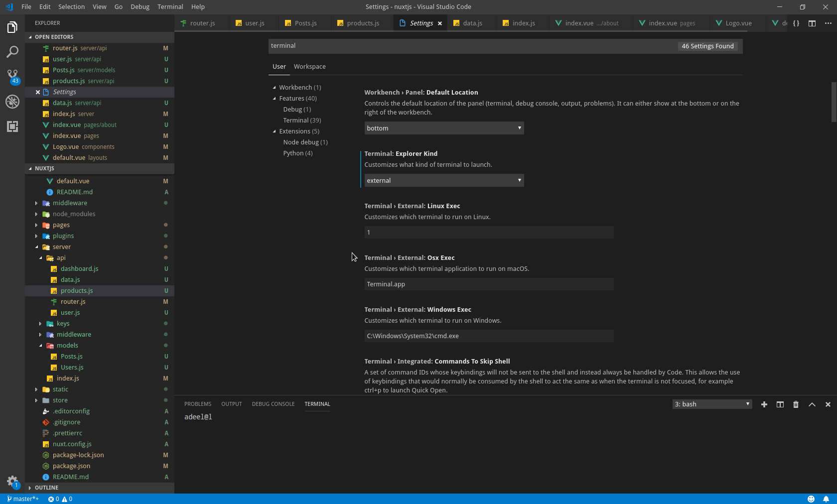Click the settings search box containing terminal
The width and height of the screenshot is (837, 504).
click(471, 46)
